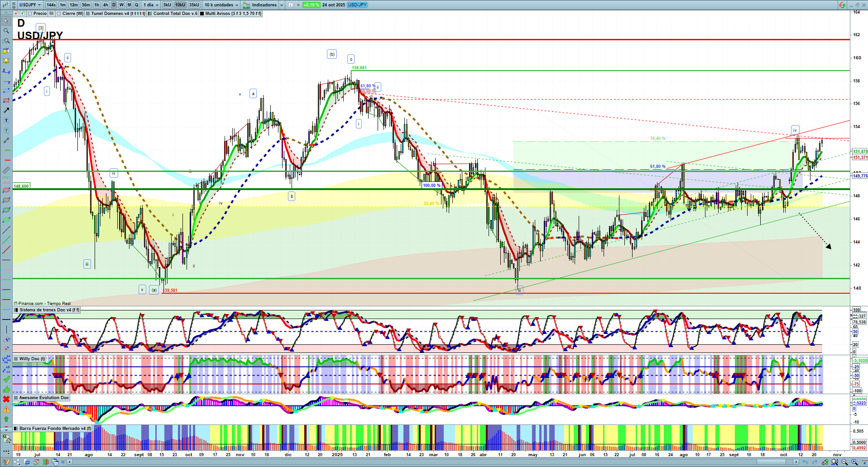
Task: Toggle the 10kU units button
Action: point(180,5)
